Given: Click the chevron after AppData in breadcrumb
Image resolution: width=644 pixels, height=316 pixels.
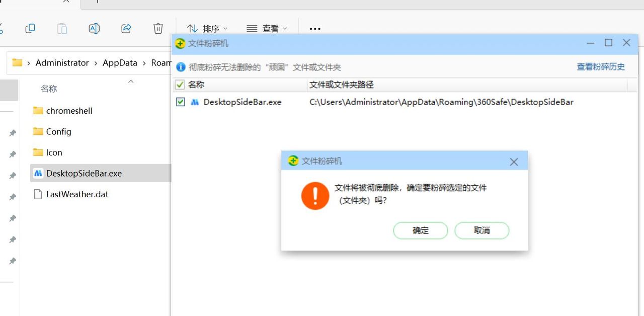Looking at the screenshot, I should pyautogui.click(x=144, y=63).
